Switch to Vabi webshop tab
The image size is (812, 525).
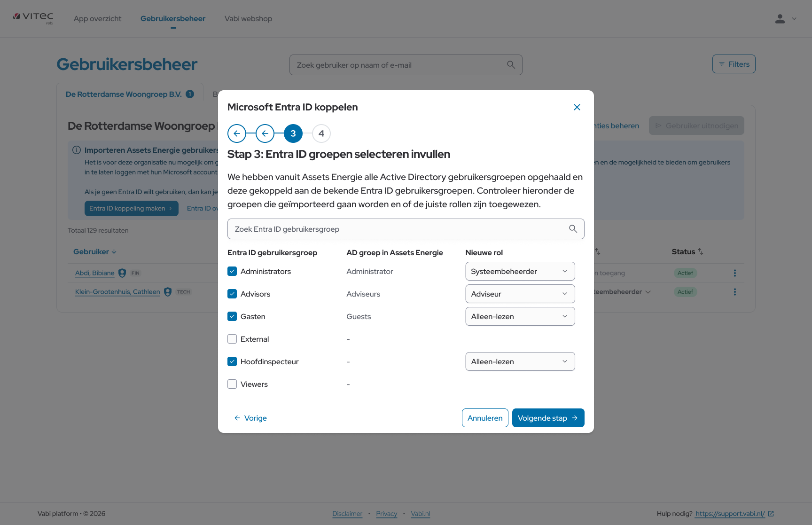(248, 19)
